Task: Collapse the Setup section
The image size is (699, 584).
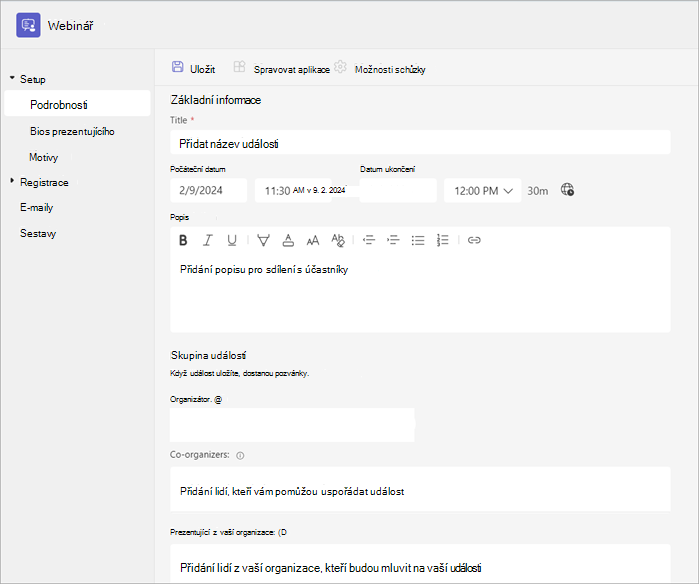Action: point(12,78)
